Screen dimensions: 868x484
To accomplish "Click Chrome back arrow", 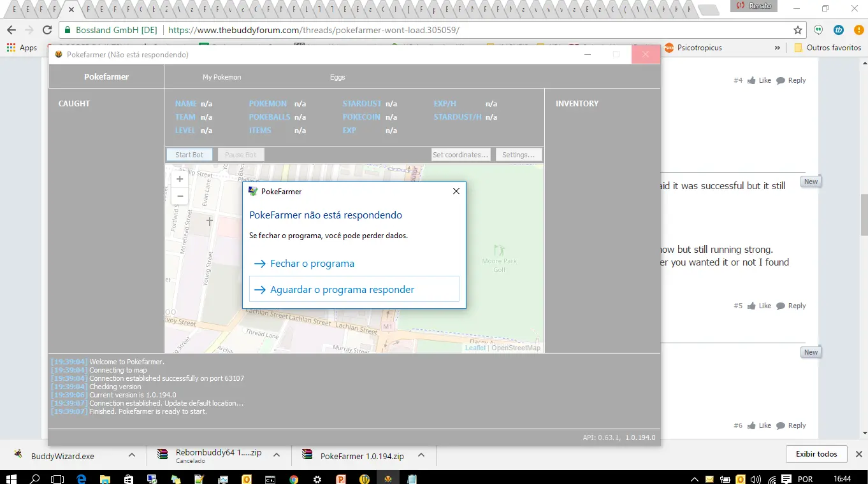I will [11, 30].
